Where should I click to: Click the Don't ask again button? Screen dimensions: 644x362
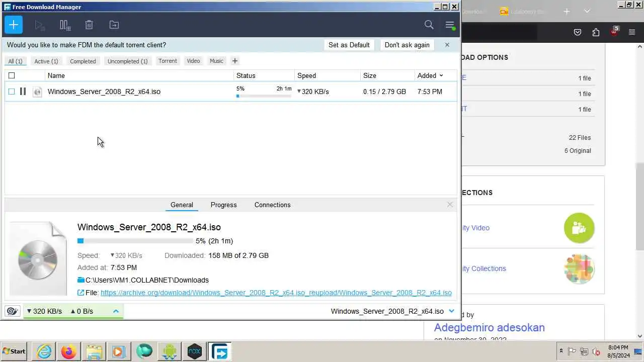(x=407, y=45)
